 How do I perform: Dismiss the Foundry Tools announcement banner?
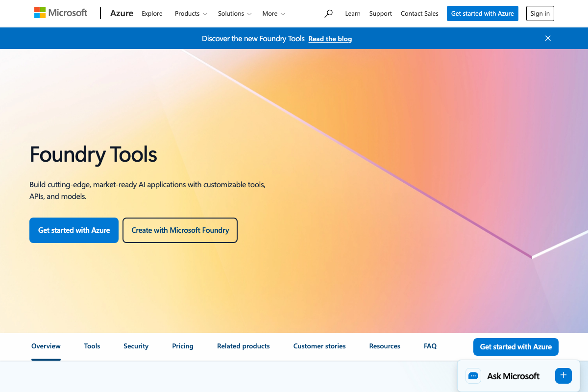[548, 38]
